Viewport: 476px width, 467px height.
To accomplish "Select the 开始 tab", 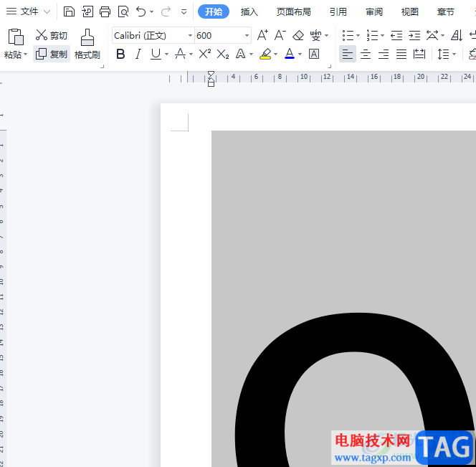I will click(x=214, y=12).
